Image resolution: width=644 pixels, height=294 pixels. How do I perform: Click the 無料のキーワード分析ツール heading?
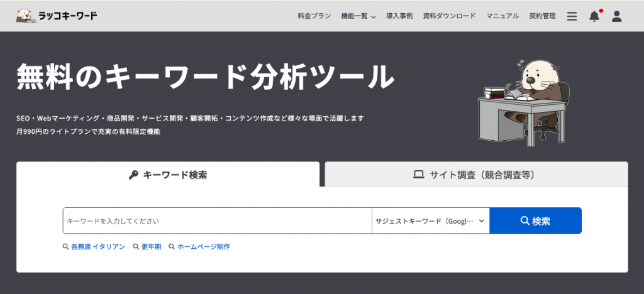tap(206, 77)
